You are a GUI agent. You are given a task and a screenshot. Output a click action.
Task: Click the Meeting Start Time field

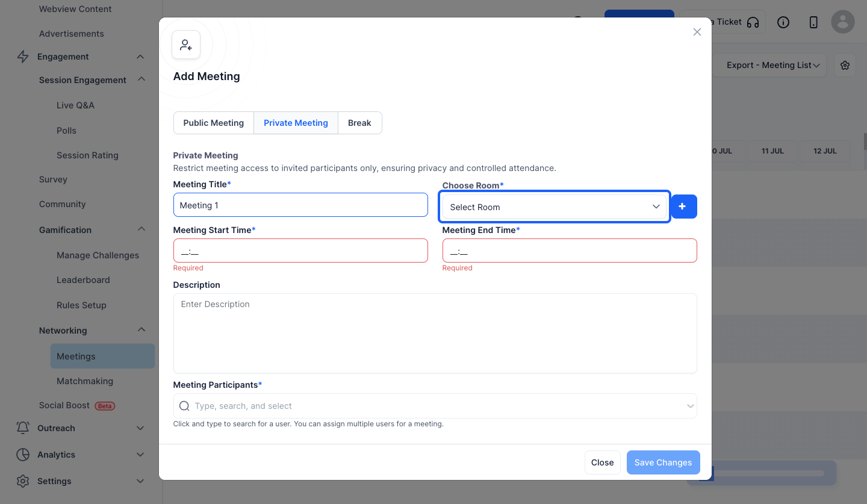[x=300, y=250]
